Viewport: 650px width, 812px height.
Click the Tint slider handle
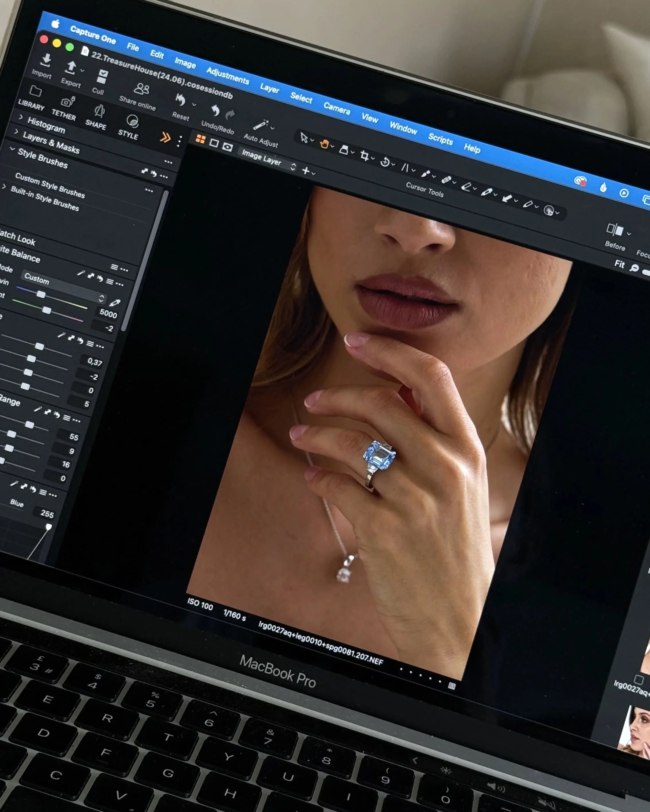tap(47, 310)
